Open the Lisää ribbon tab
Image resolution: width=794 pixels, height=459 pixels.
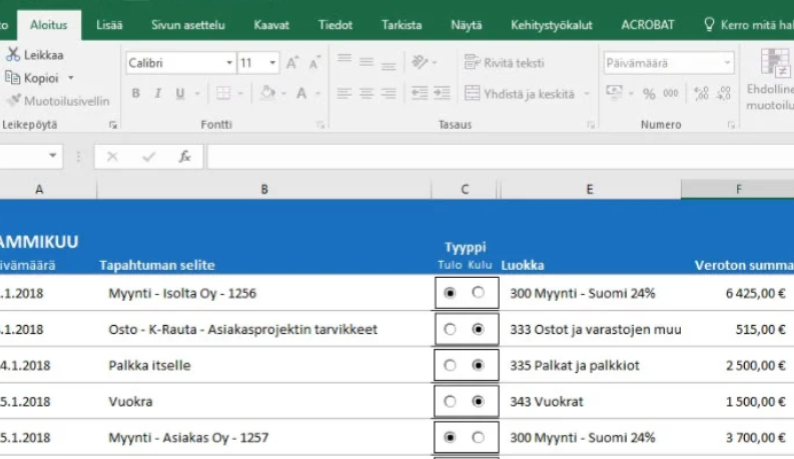109,25
